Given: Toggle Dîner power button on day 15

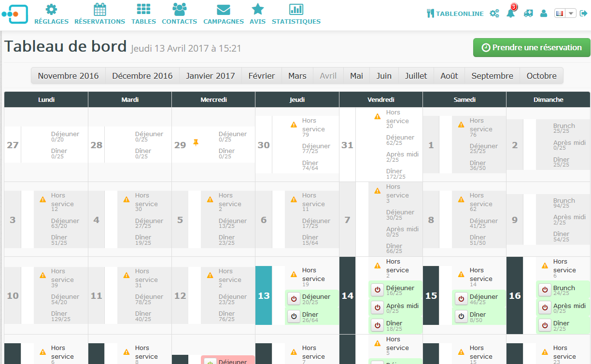Looking at the screenshot, I should (x=461, y=316).
